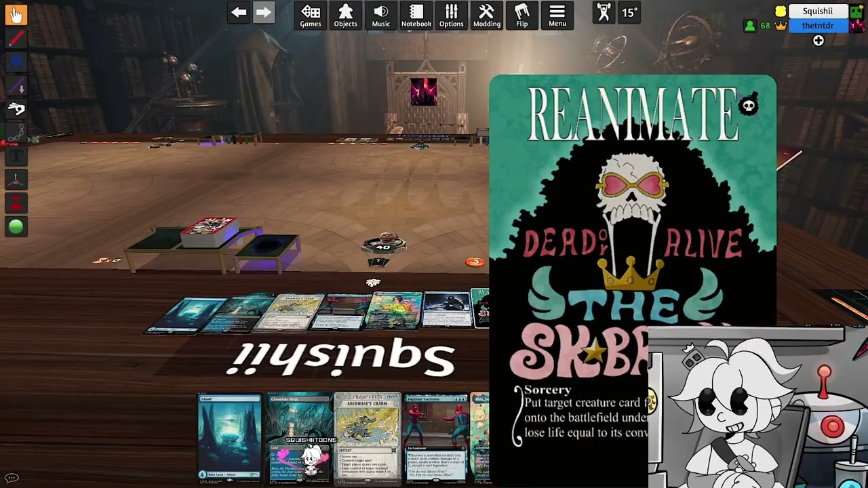Click the undo left arrow

click(x=239, y=12)
